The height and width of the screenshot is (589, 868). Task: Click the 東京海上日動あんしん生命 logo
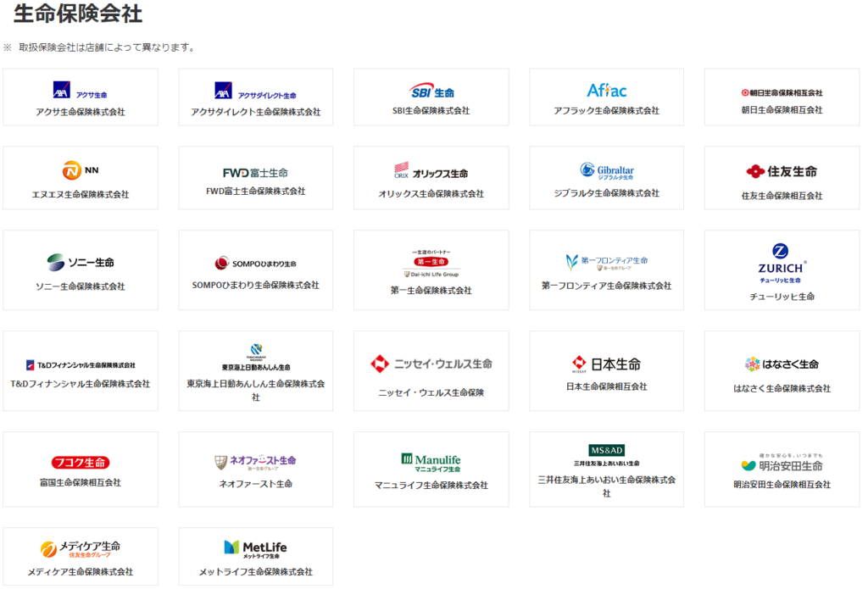point(255,357)
